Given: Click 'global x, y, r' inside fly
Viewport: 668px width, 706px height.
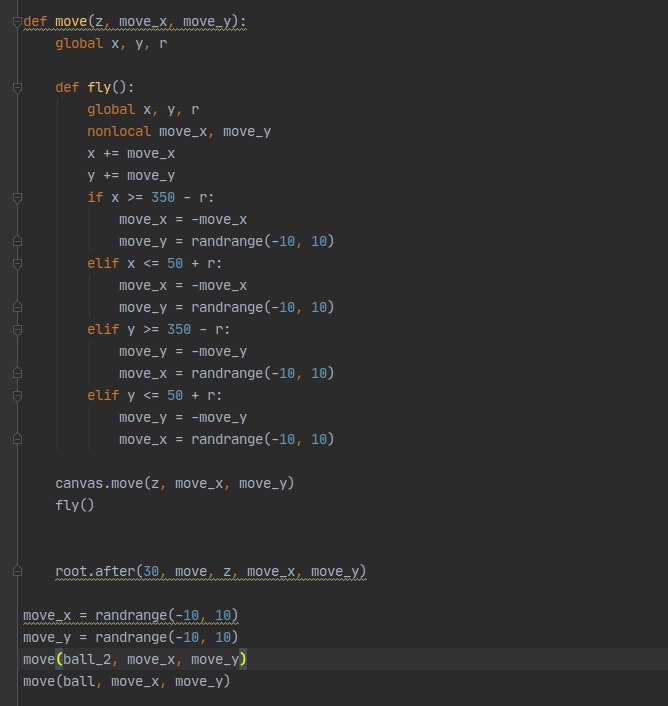Looking at the screenshot, I should click(x=143, y=109).
